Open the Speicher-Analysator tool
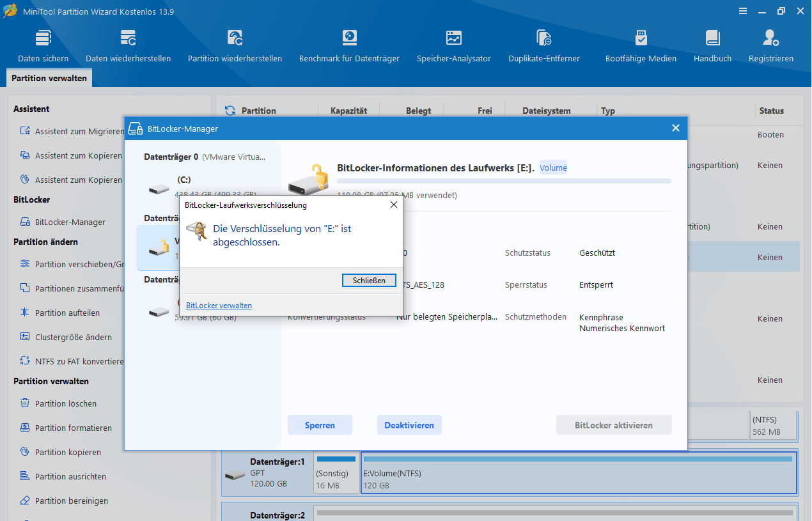Viewport: 812px width, 521px height. (x=454, y=46)
